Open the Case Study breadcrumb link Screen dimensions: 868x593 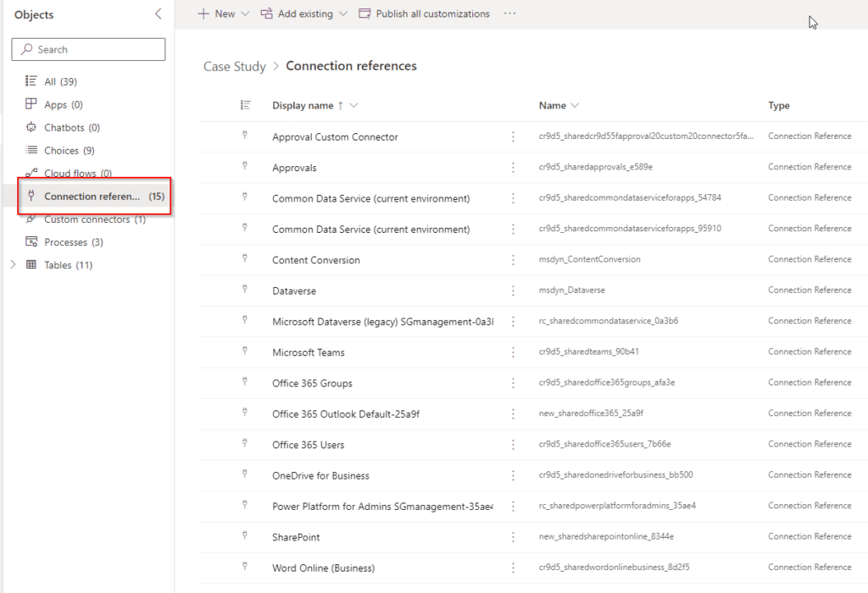[x=235, y=66]
